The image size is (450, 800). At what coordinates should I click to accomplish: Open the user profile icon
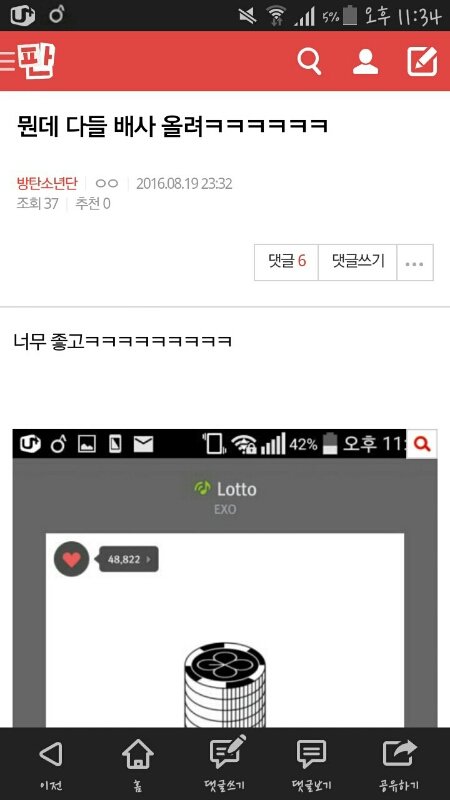coord(365,62)
